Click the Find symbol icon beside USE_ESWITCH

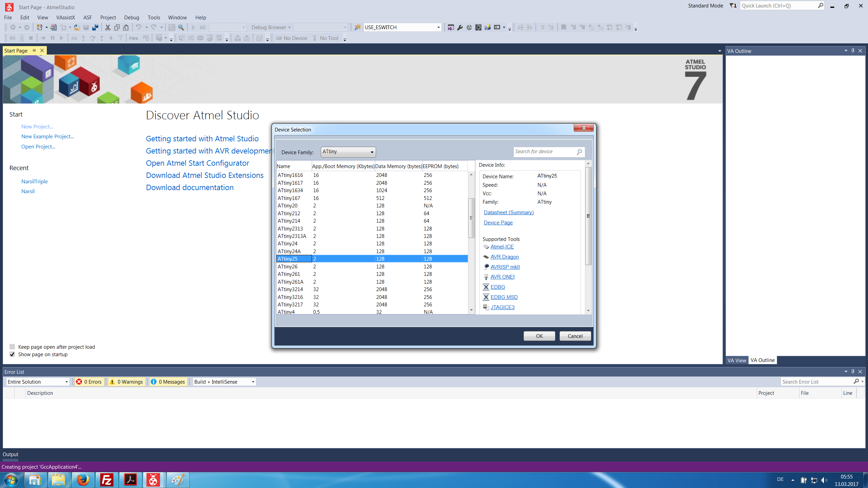click(357, 27)
